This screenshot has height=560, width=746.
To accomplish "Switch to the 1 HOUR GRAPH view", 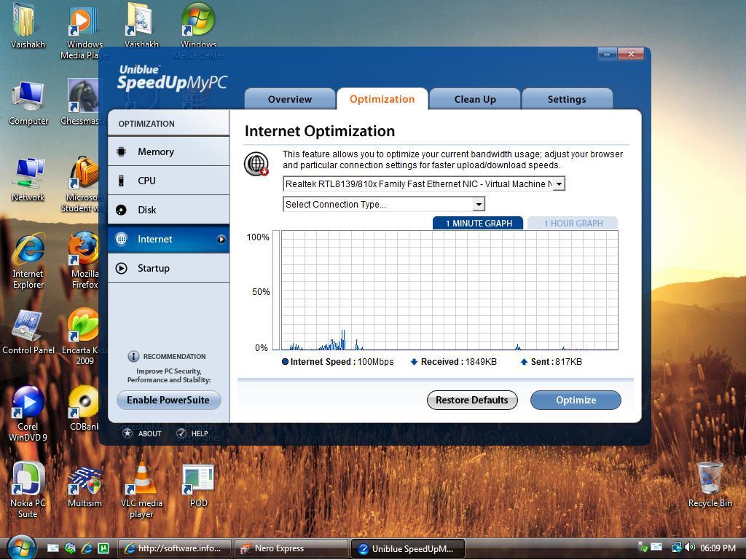I will (573, 223).
